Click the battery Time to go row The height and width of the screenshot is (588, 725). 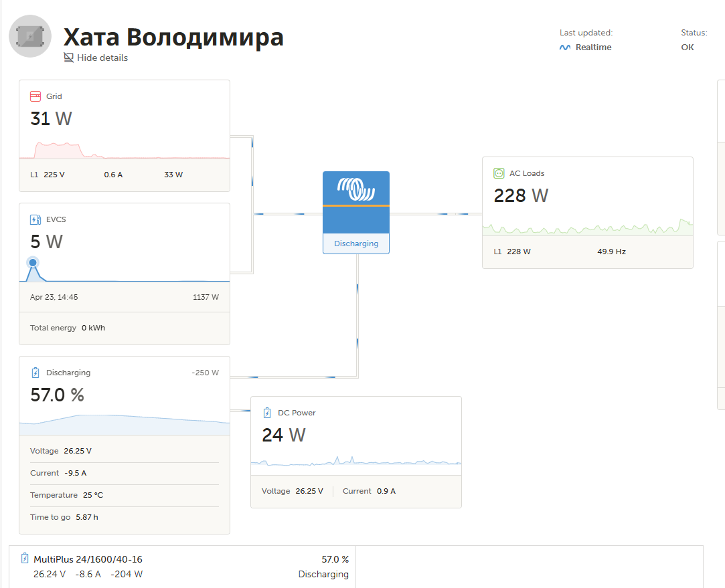click(x=125, y=517)
